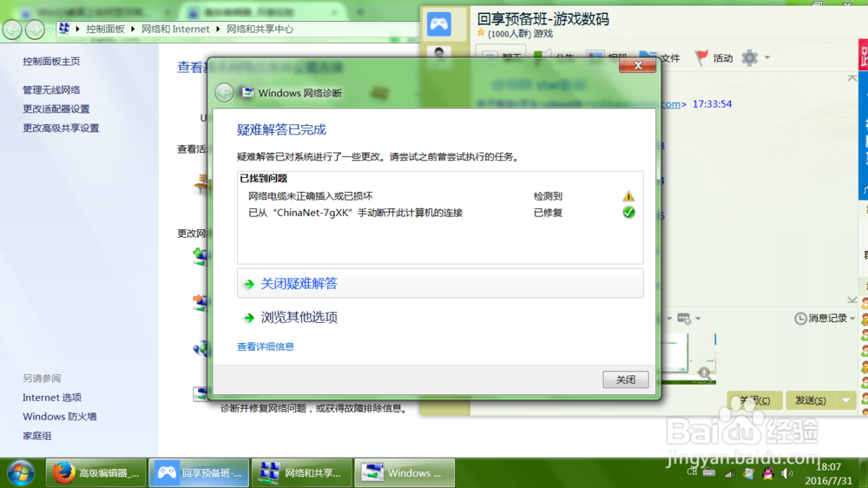Viewport: 868px width, 488px height.
Task: Click the green checkmark icon beside 已修复
Action: coord(628,213)
